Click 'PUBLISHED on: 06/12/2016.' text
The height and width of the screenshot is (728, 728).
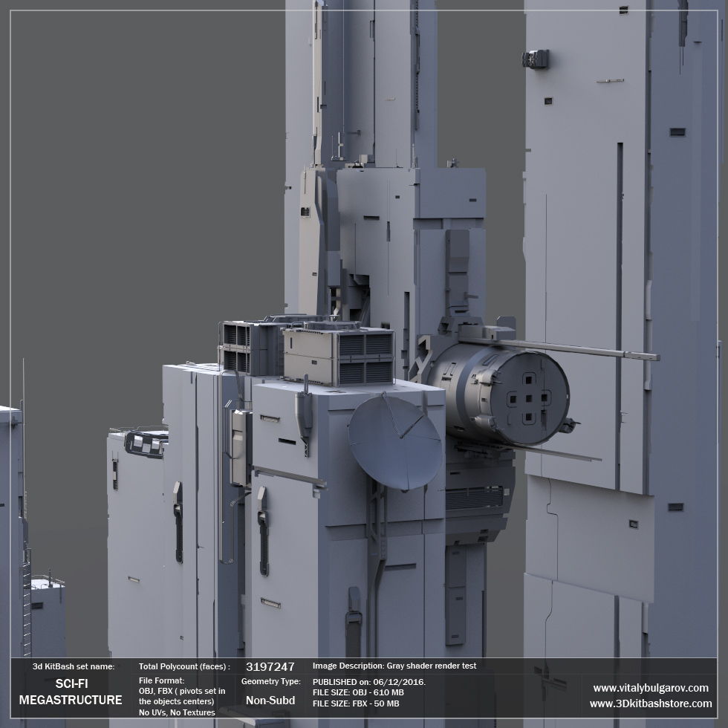click(369, 682)
